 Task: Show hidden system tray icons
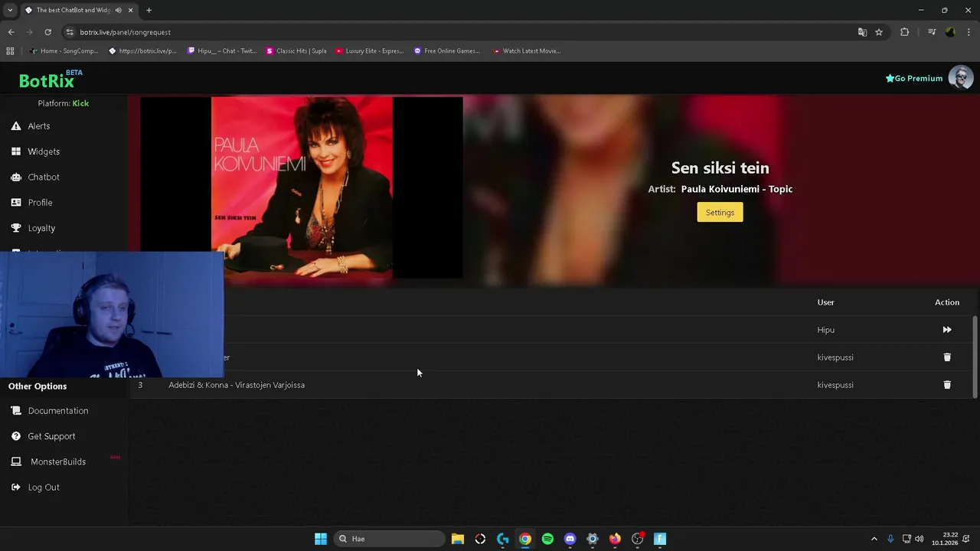tap(874, 539)
